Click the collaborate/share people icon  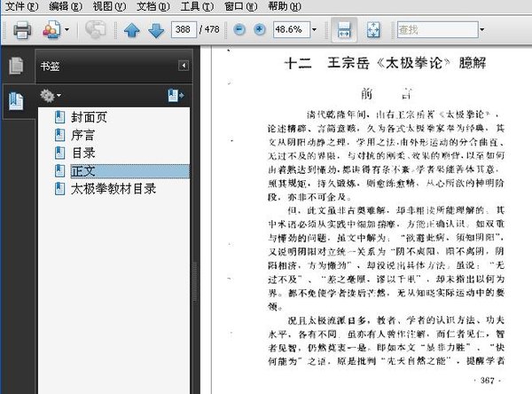click(51, 30)
